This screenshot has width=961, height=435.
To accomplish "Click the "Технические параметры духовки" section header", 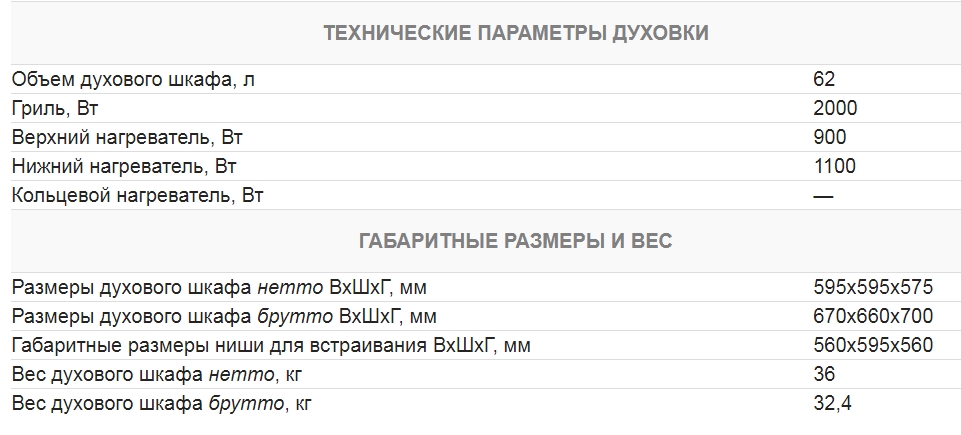I will click(x=515, y=33).
